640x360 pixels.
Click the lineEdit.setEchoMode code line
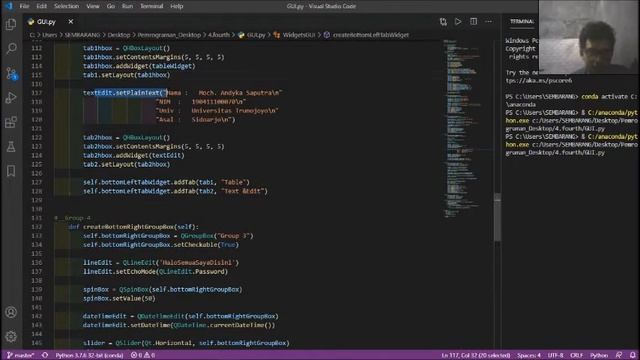coord(155,271)
